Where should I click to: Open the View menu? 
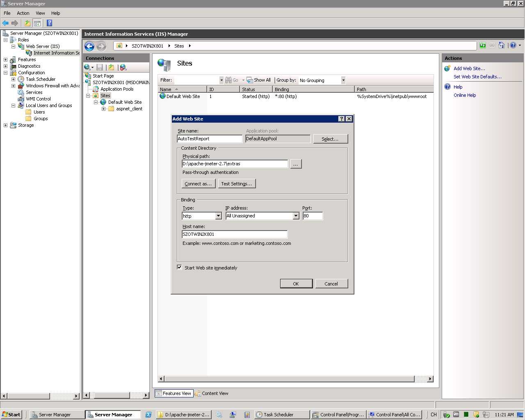pos(40,13)
